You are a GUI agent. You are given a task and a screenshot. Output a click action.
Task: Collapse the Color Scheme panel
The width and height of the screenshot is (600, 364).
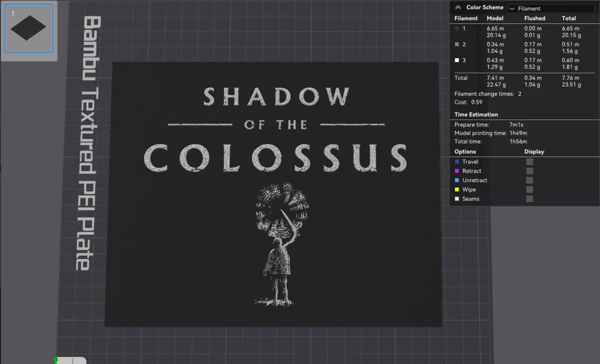click(458, 7)
